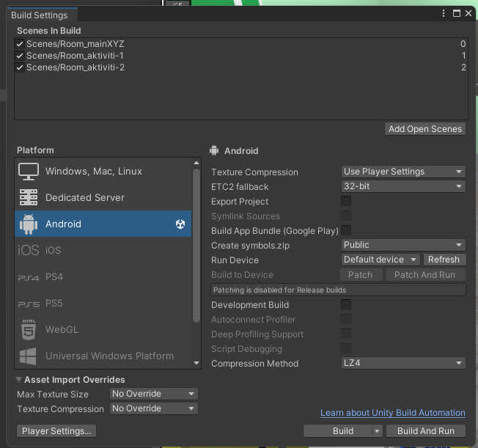Click the Android icon beside settings header
Image resolution: width=478 pixels, height=448 pixels.
(x=214, y=150)
